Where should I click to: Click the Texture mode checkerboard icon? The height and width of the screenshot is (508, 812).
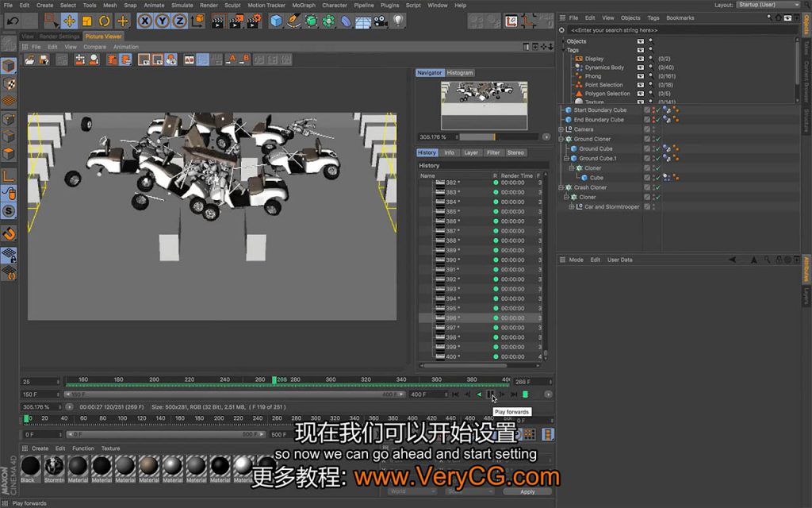click(x=9, y=84)
